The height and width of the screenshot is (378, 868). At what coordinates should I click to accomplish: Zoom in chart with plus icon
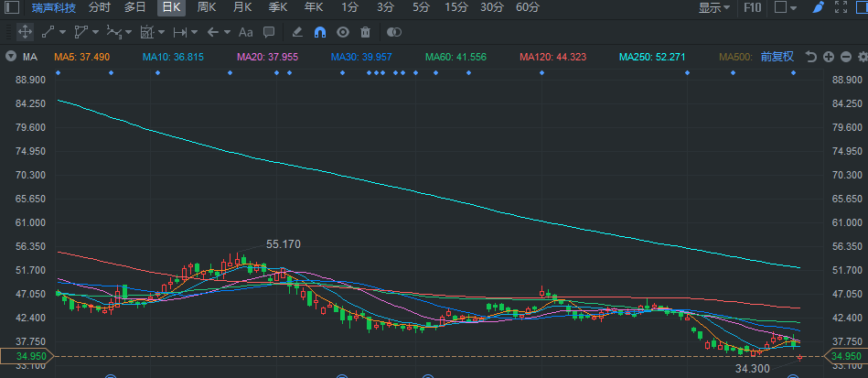[829, 57]
